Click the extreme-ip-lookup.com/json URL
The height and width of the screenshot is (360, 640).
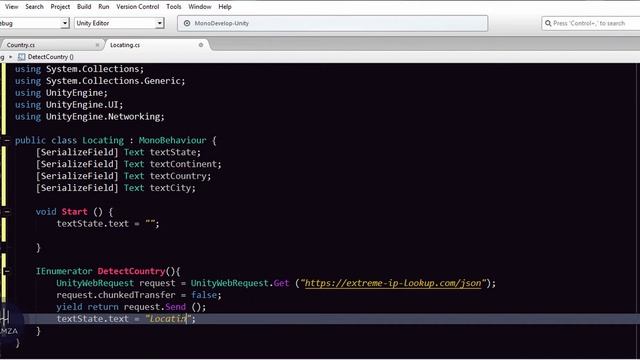[393, 283]
